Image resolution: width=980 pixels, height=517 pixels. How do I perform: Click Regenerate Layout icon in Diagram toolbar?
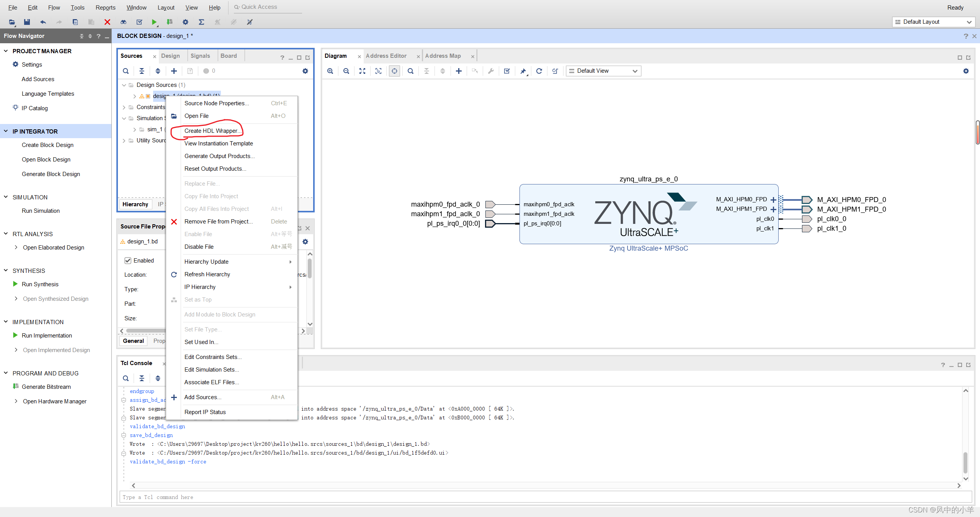[539, 71]
